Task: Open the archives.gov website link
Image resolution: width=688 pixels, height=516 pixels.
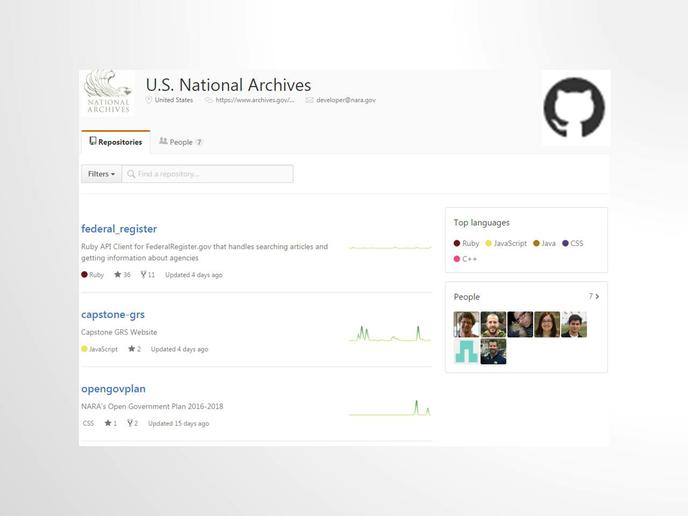Action: click(254, 100)
